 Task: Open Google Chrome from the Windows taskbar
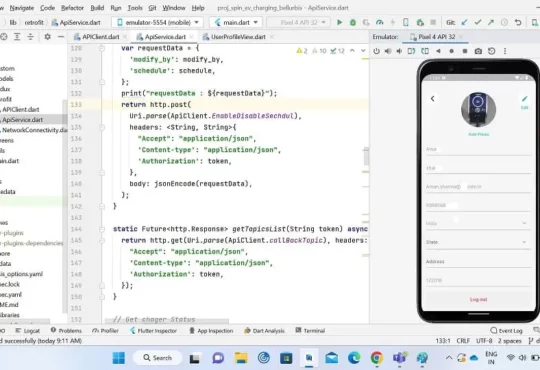coord(377,358)
